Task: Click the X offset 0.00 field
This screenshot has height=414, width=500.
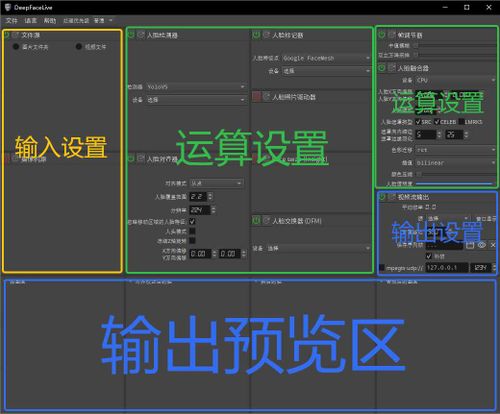Action: (x=200, y=254)
